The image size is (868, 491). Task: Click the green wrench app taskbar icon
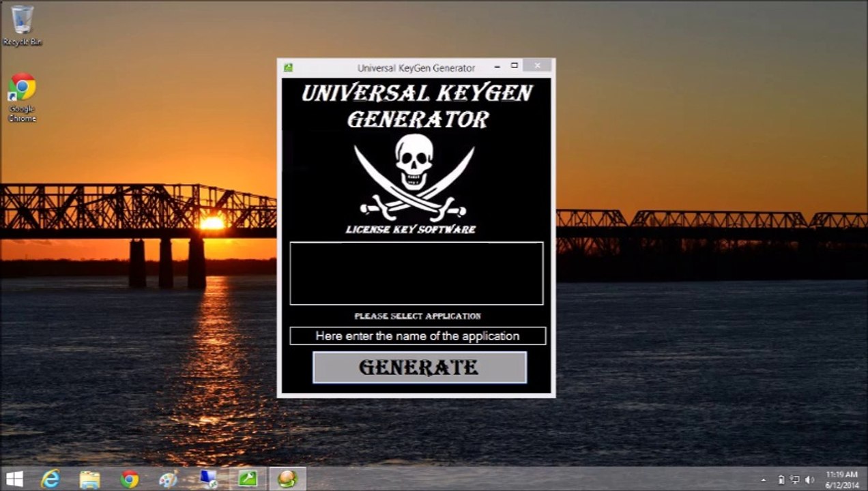click(x=248, y=479)
